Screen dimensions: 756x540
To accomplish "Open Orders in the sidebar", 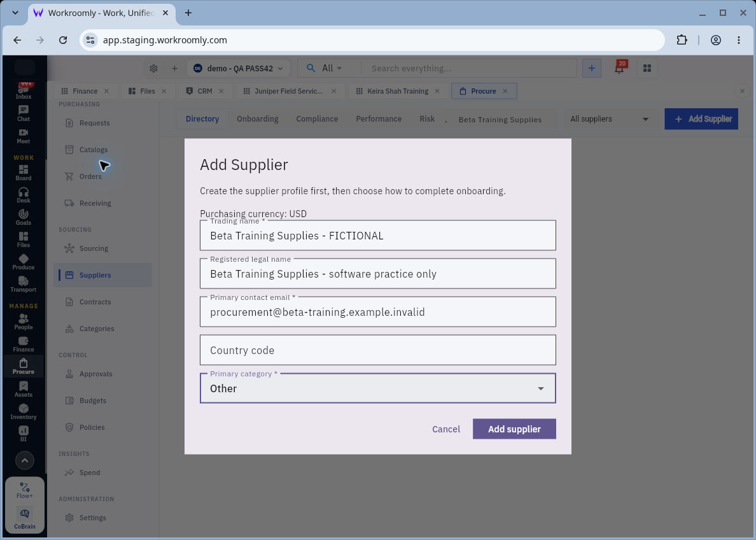I will (x=102, y=176).
